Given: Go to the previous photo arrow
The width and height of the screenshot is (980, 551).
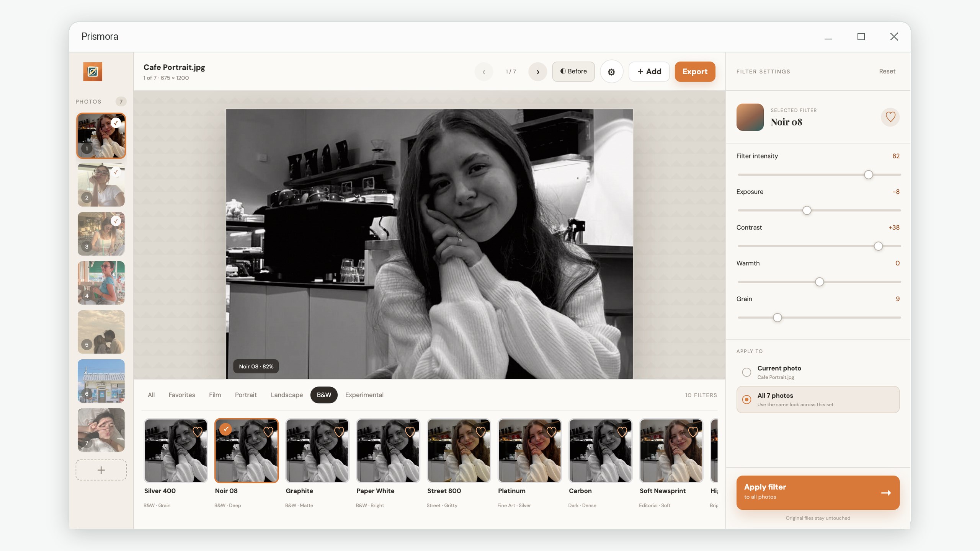Looking at the screenshot, I should point(484,72).
